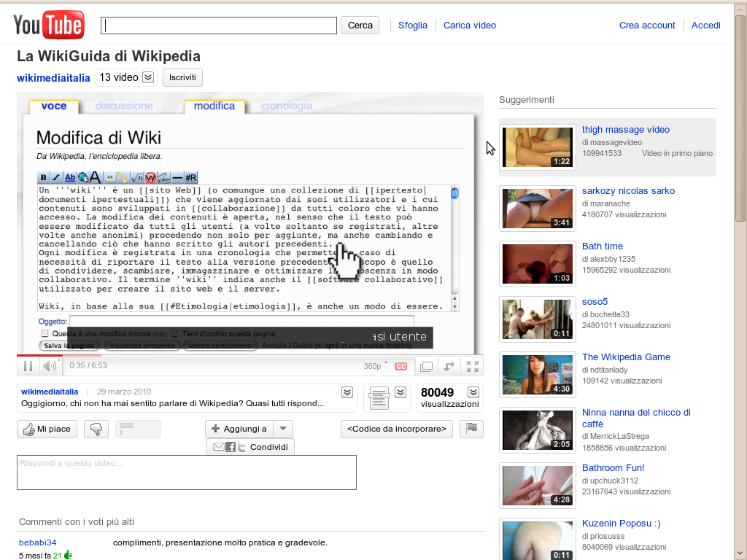
Task: Mute the video volume speaker icon
Action: click(49, 366)
